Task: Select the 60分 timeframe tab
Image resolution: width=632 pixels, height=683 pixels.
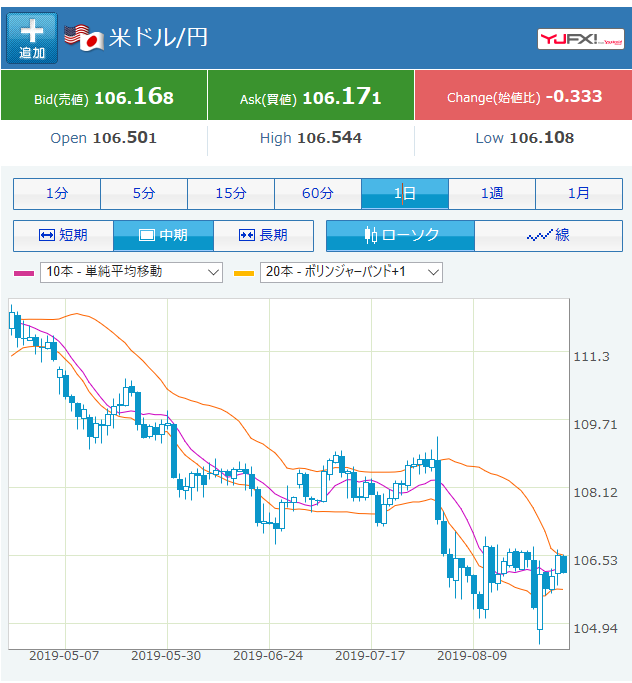Action: point(318,193)
